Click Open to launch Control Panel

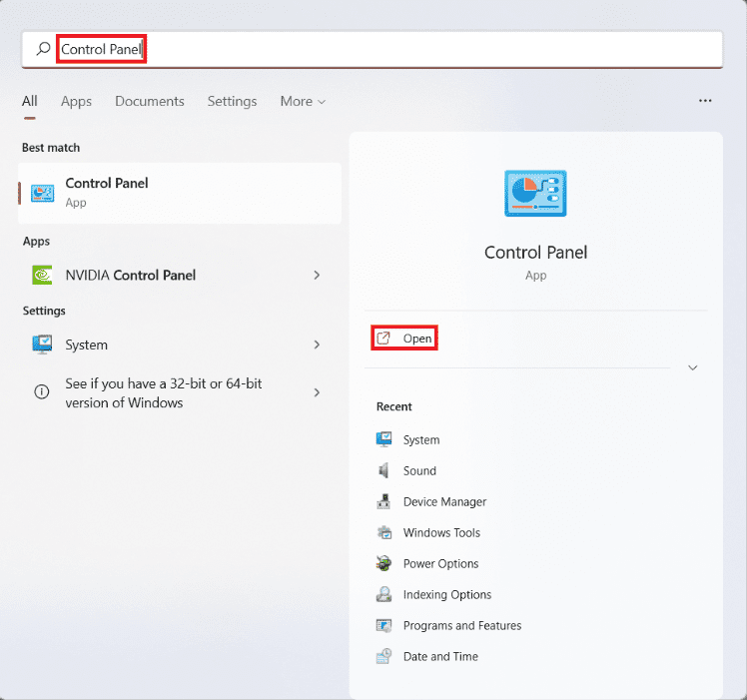tap(404, 339)
